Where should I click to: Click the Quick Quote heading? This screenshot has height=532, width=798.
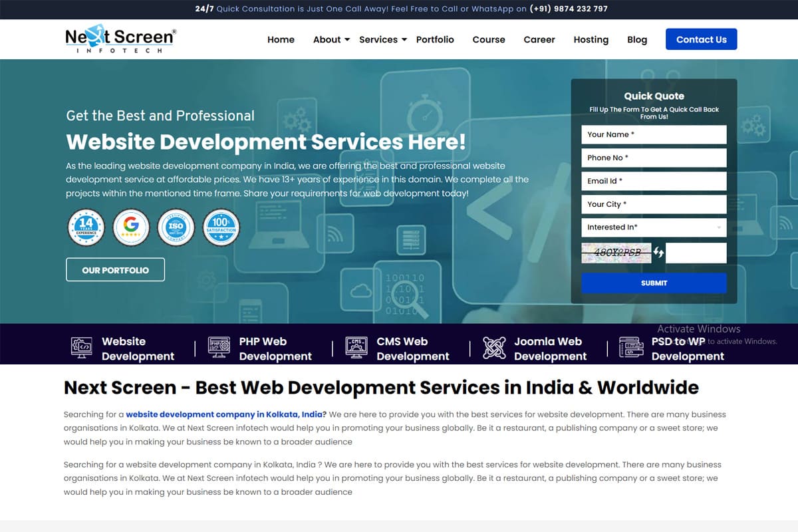[x=654, y=96]
